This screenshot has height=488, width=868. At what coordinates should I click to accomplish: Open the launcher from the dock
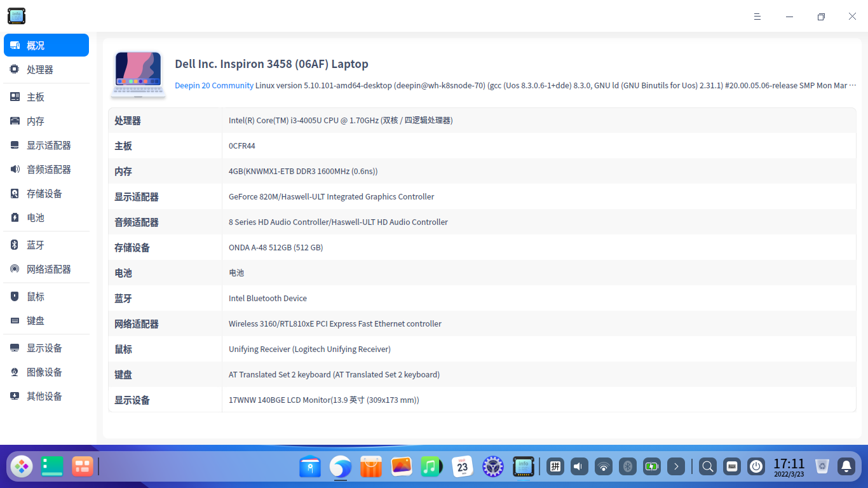click(22, 467)
